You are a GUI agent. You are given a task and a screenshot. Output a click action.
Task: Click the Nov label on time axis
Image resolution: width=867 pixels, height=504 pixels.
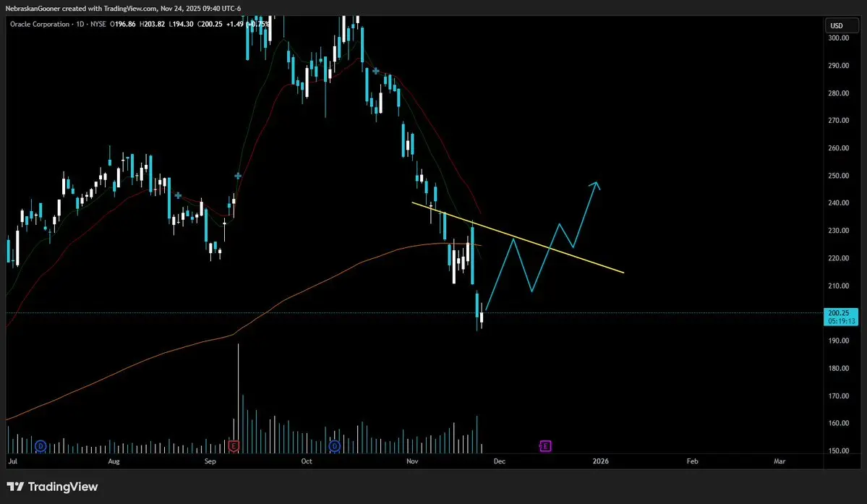coord(412,461)
